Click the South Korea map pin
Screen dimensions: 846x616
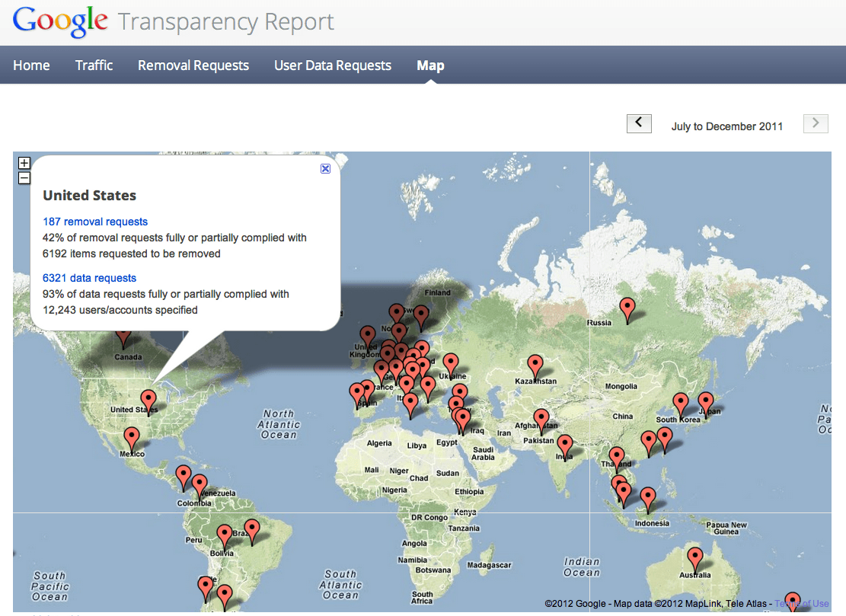[x=681, y=404]
